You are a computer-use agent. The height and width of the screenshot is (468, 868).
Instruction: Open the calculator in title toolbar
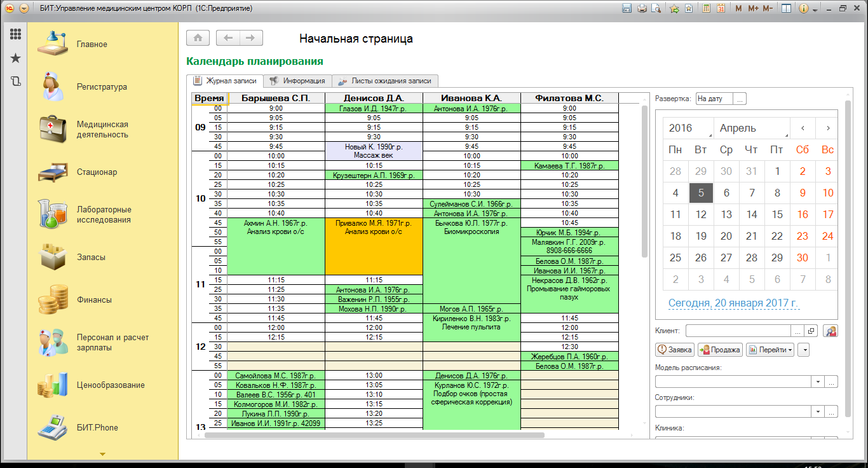tap(707, 8)
